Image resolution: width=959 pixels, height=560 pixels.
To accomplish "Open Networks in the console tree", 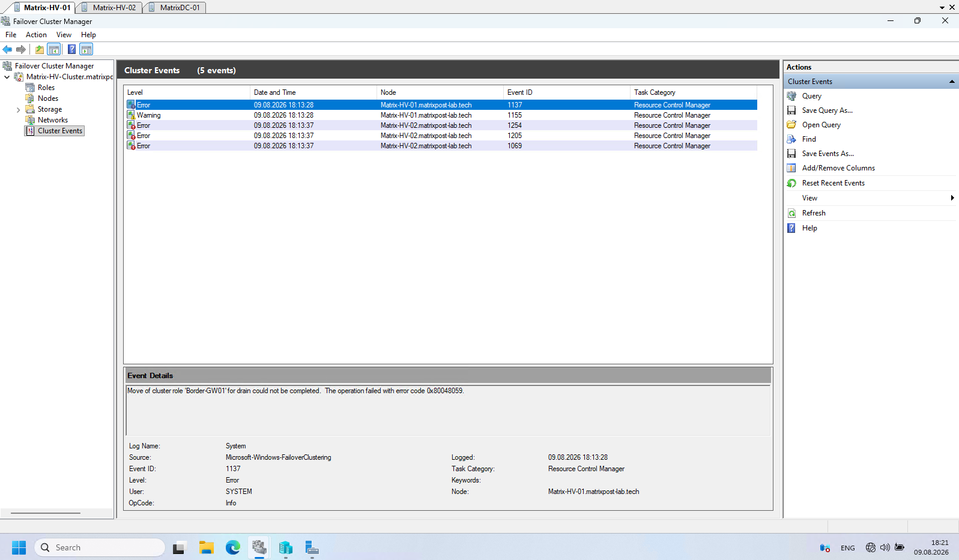I will (x=53, y=120).
